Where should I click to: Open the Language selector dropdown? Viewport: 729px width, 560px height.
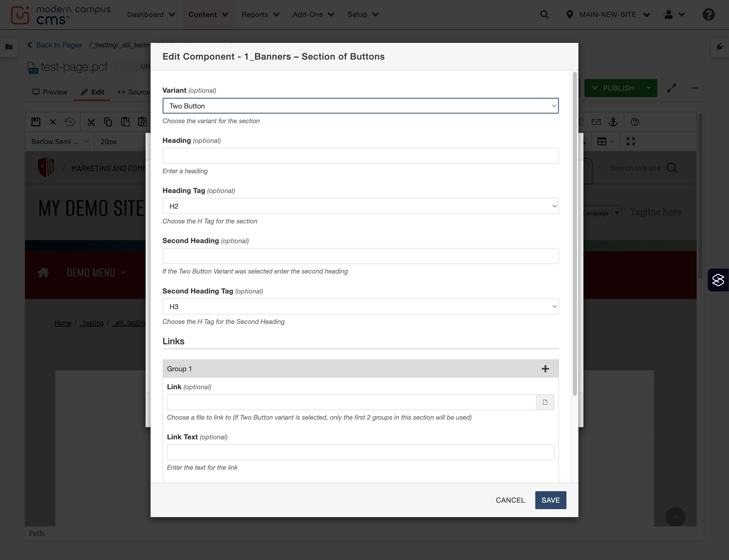[603, 213]
